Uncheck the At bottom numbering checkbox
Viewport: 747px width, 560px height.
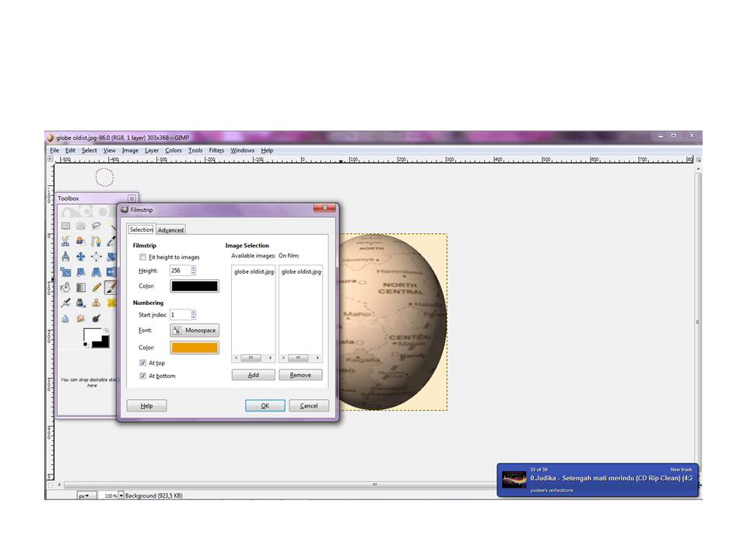click(x=143, y=376)
